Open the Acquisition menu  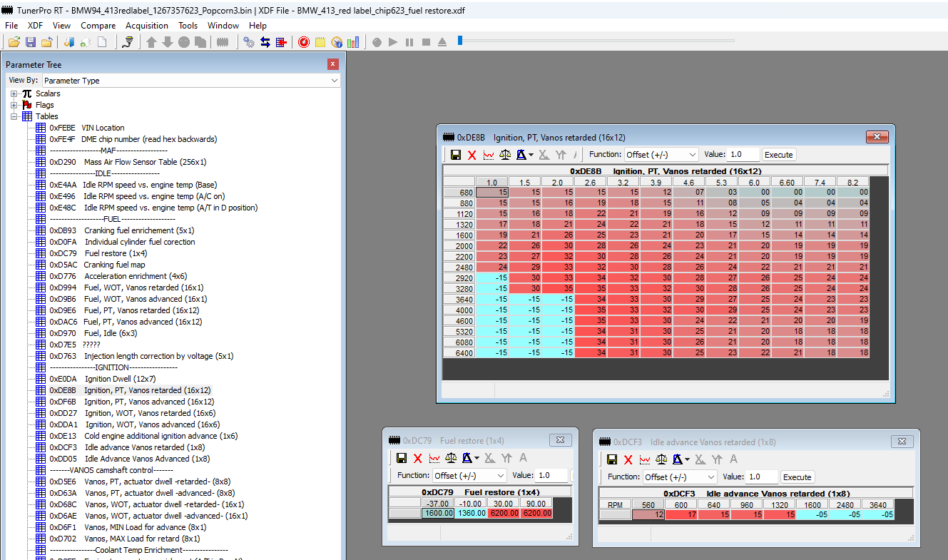click(x=146, y=25)
